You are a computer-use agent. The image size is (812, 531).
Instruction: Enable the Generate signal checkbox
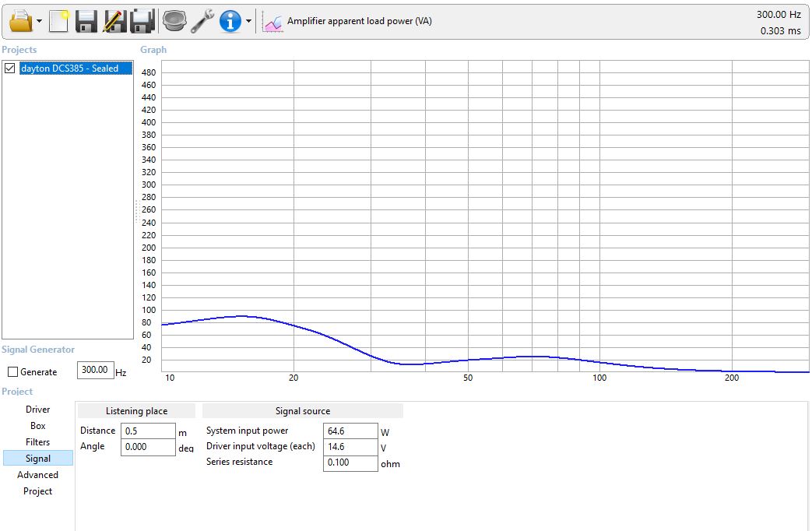pos(13,372)
